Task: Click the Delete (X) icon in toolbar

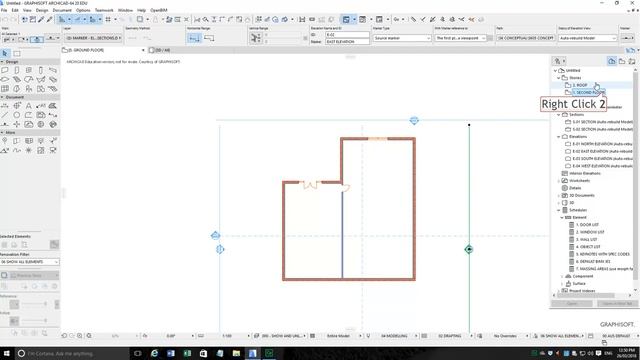Action: click(x=187, y=19)
